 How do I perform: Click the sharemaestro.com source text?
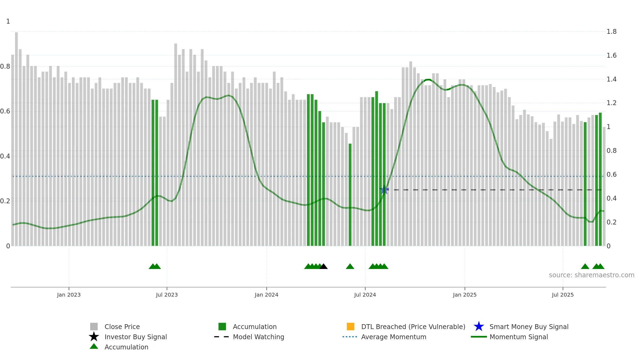592,275
